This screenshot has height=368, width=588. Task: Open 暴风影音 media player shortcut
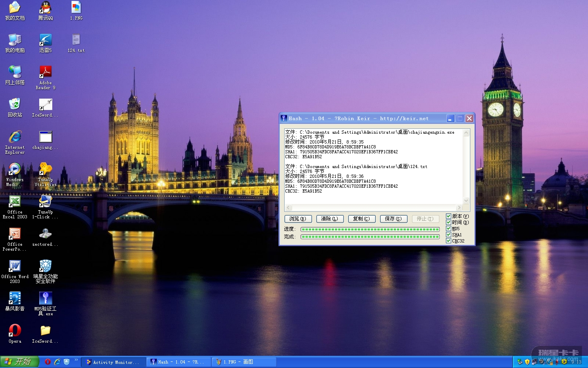click(15, 301)
